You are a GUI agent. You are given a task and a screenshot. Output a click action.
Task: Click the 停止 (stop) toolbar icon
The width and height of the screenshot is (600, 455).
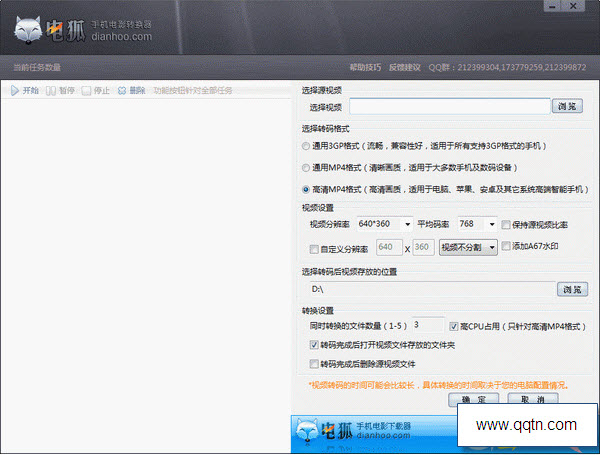87,90
